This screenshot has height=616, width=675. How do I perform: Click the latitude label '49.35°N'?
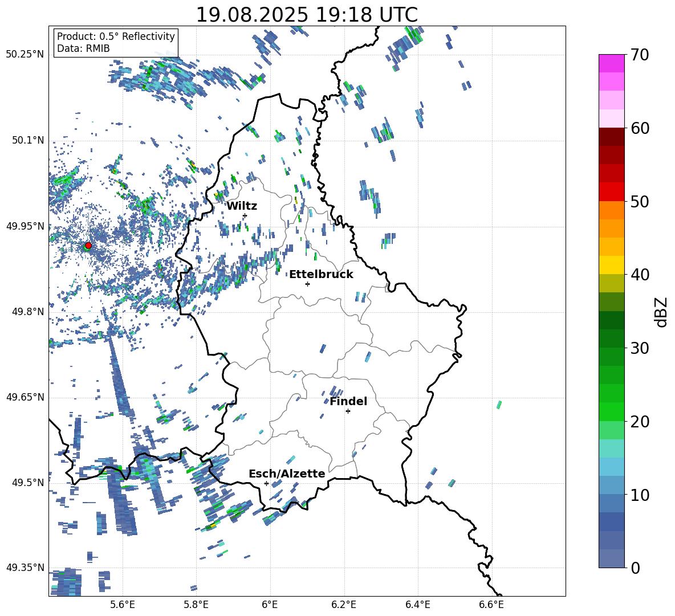tap(25, 568)
